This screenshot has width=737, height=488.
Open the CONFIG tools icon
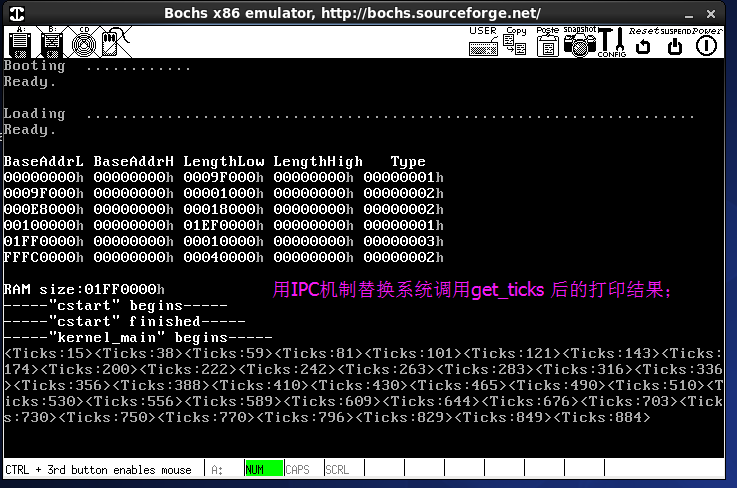click(x=612, y=42)
